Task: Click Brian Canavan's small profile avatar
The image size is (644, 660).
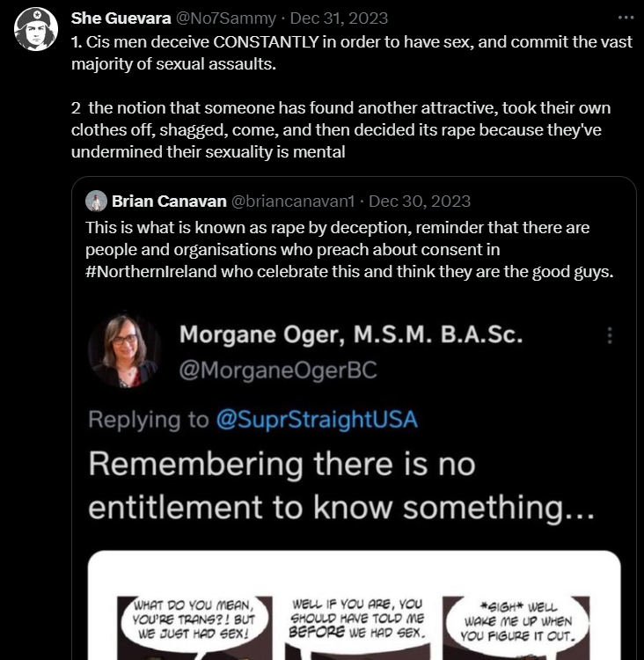Action: (x=96, y=202)
